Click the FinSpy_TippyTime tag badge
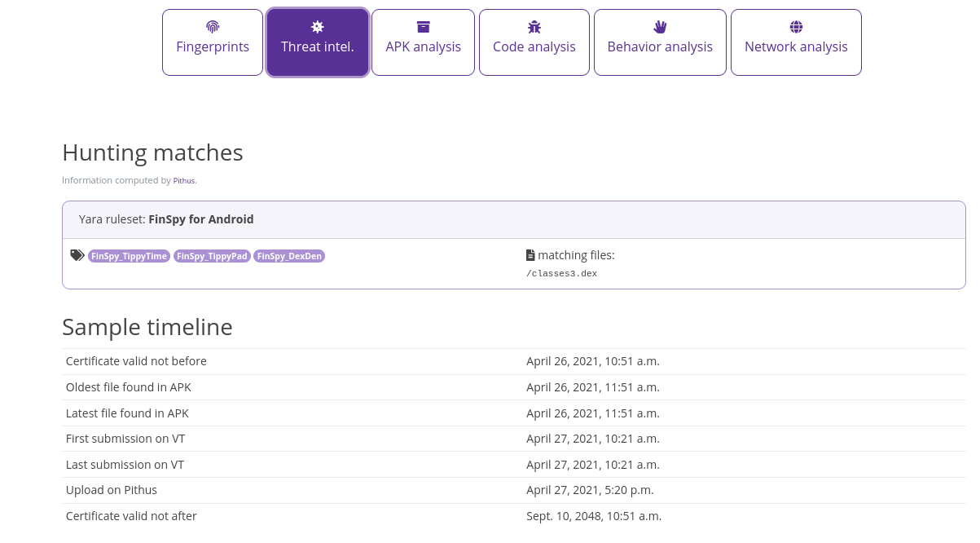 click(130, 256)
